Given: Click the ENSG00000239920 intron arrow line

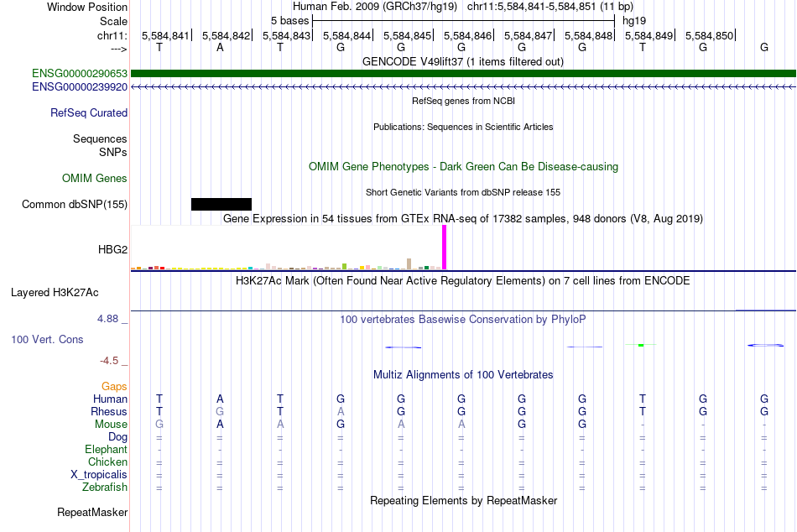Looking at the screenshot, I should [463, 87].
